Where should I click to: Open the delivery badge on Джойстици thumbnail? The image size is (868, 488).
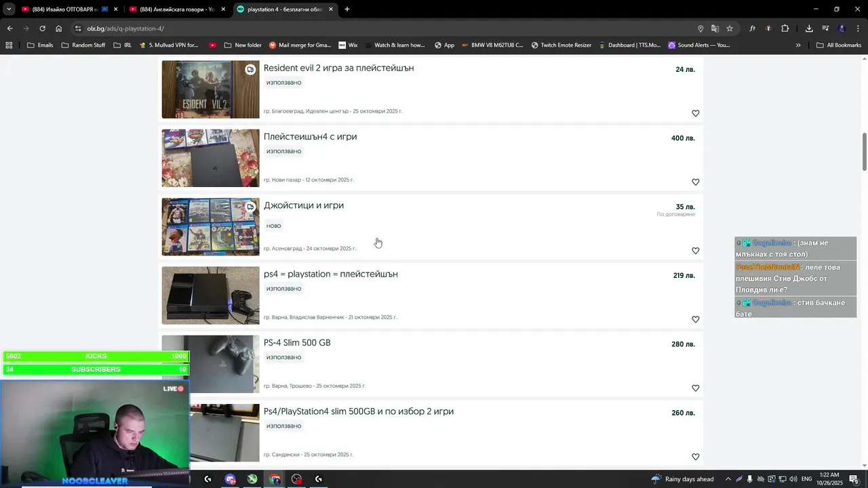click(x=250, y=207)
